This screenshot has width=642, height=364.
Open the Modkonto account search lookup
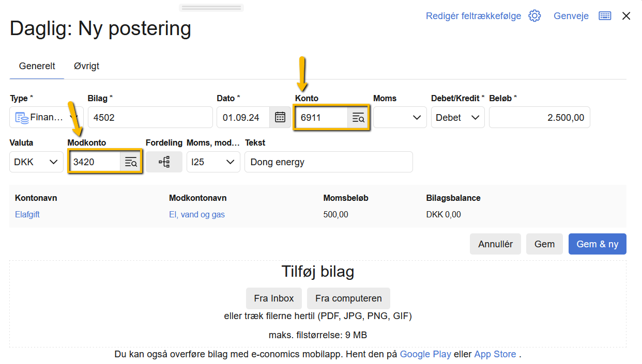click(131, 162)
